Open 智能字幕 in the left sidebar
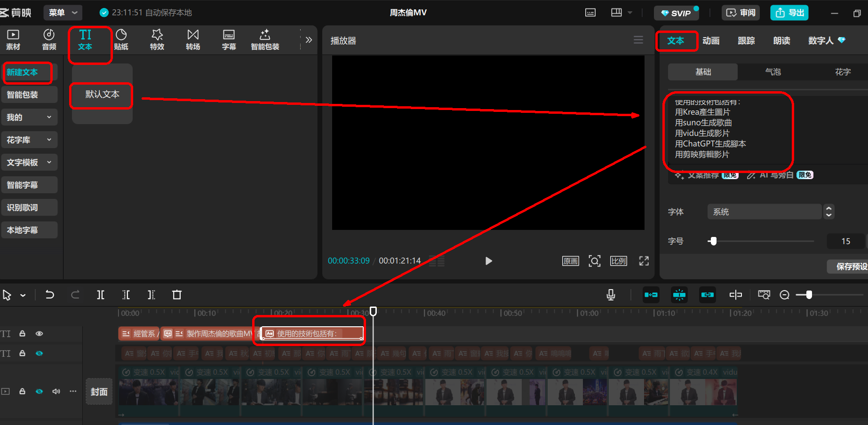Image resolution: width=868 pixels, height=425 pixels. [x=29, y=185]
